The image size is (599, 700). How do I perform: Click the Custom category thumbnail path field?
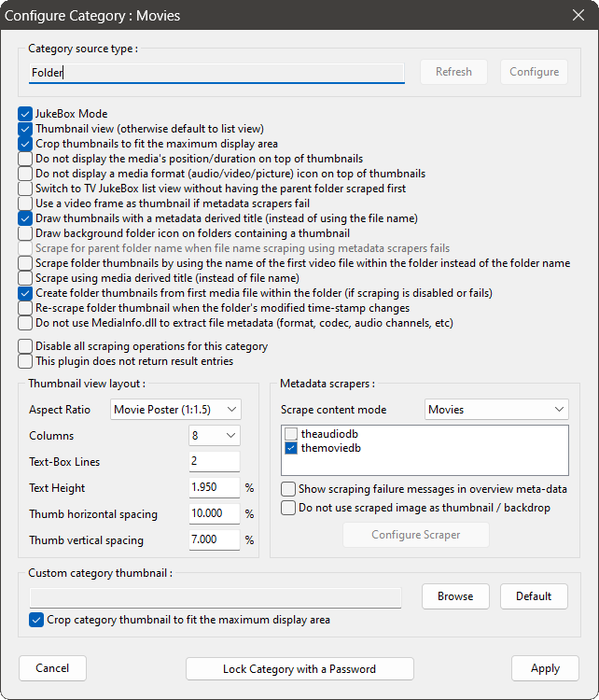[216, 597]
